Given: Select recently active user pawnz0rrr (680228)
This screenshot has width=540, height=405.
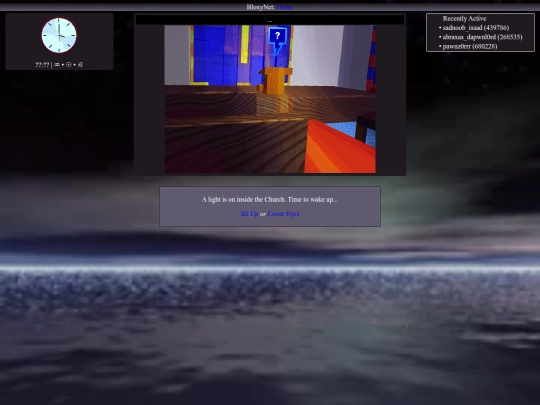Looking at the screenshot, I should [470, 46].
